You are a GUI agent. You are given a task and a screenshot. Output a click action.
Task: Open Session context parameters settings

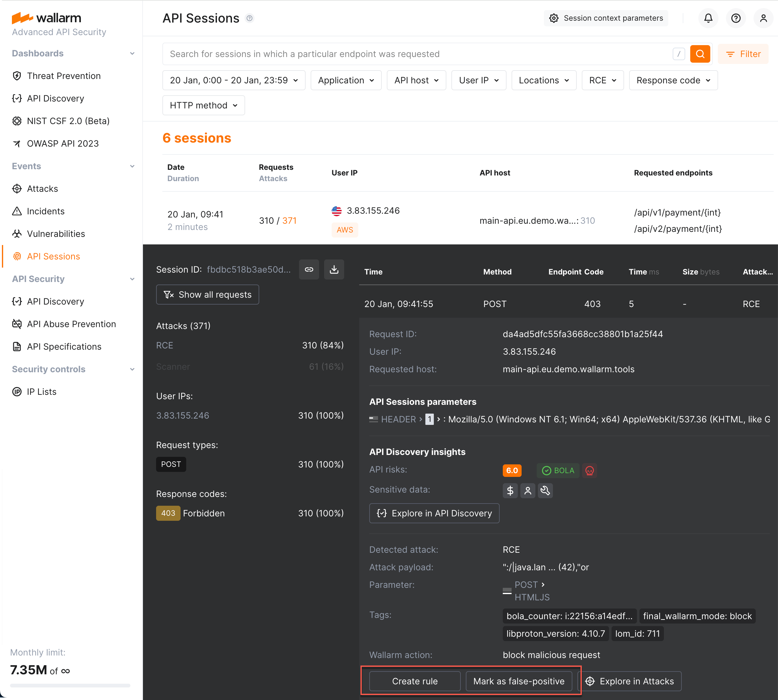click(x=606, y=18)
